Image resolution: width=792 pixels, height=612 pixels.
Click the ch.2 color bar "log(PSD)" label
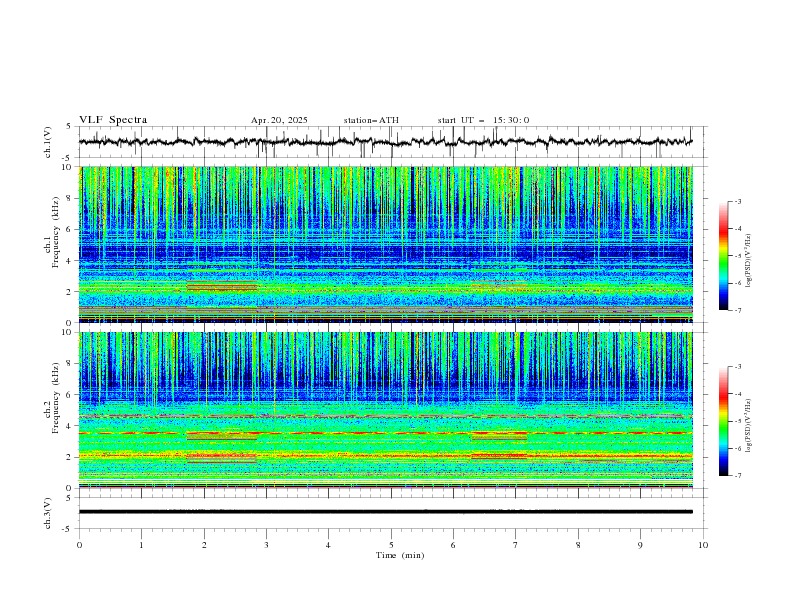coord(748,425)
